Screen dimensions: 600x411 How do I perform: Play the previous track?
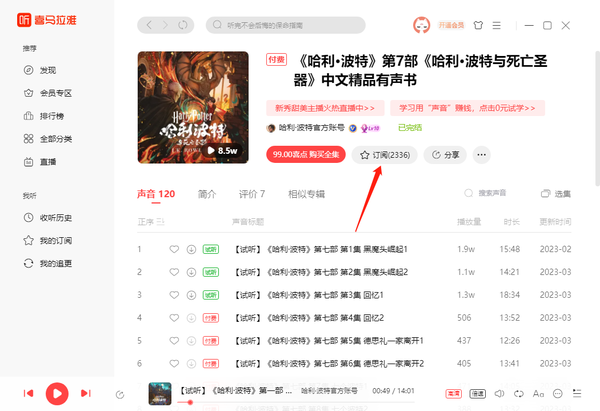coord(28,393)
